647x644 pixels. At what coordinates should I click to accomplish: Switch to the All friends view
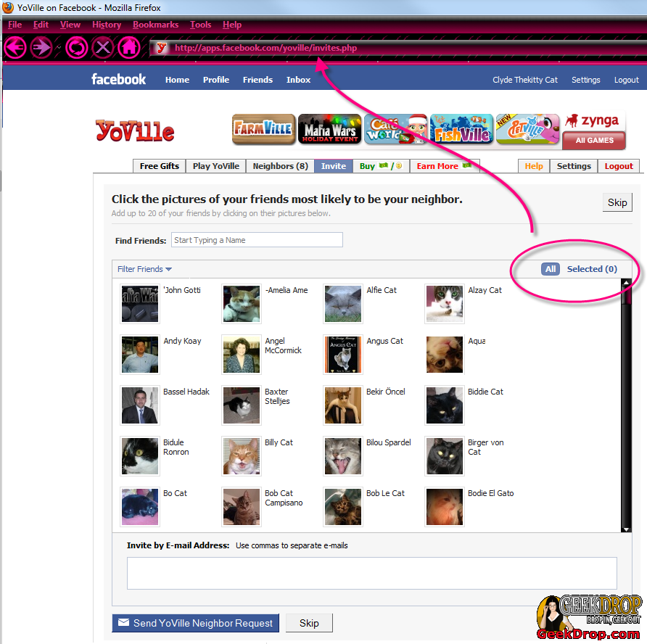pyautogui.click(x=551, y=268)
